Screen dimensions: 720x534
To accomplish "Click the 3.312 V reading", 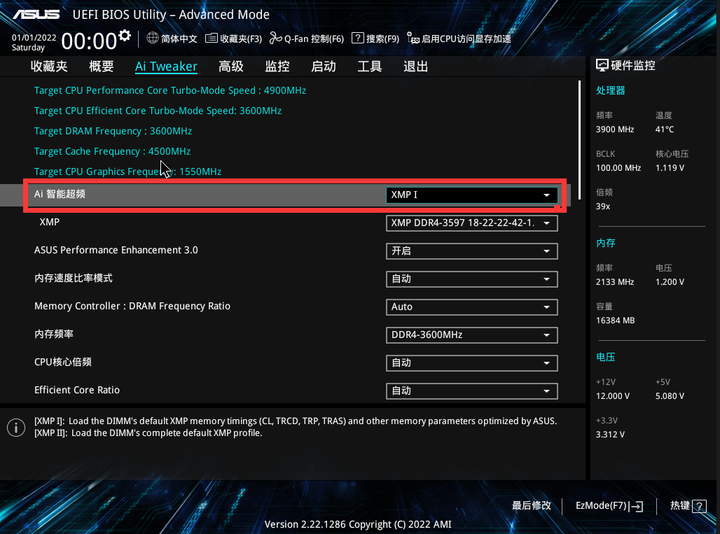I will tap(610, 434).
